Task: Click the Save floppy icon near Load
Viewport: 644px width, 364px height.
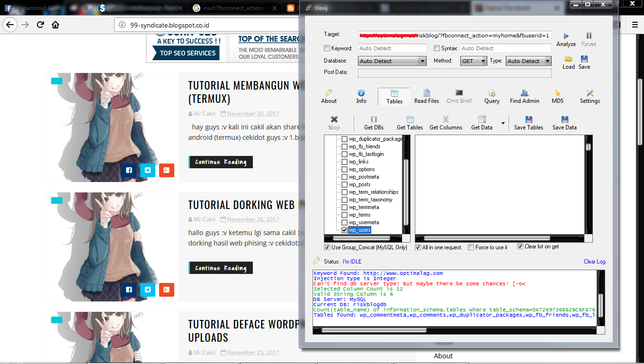Action: point(584,59)
